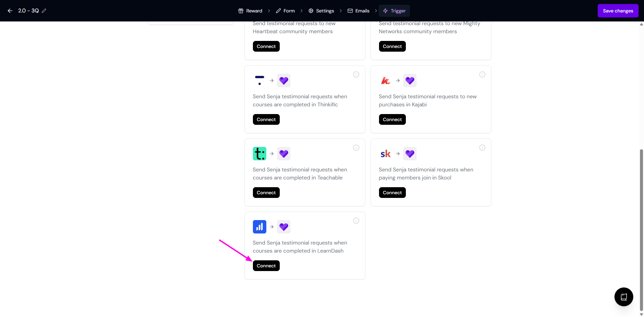Click the info icon on Kajabi card
Screen dimensions: 644x317
[482, 74]
